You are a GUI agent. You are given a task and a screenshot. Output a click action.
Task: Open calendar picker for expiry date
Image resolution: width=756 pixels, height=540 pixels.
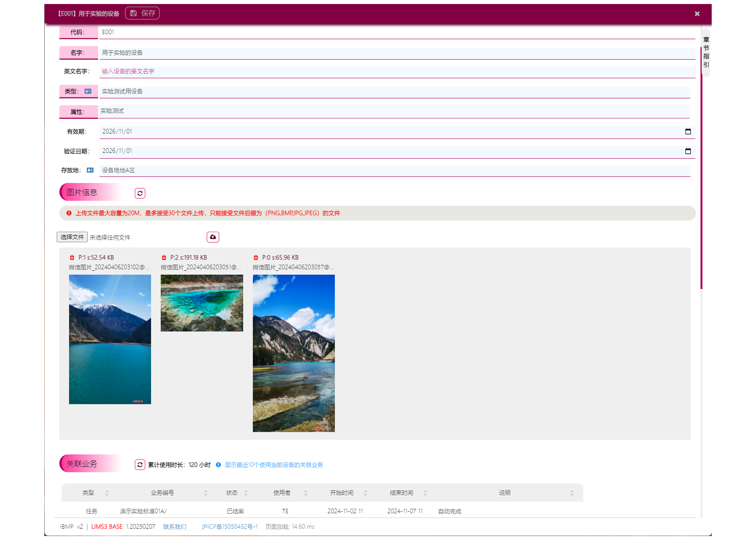click(688, 132)
